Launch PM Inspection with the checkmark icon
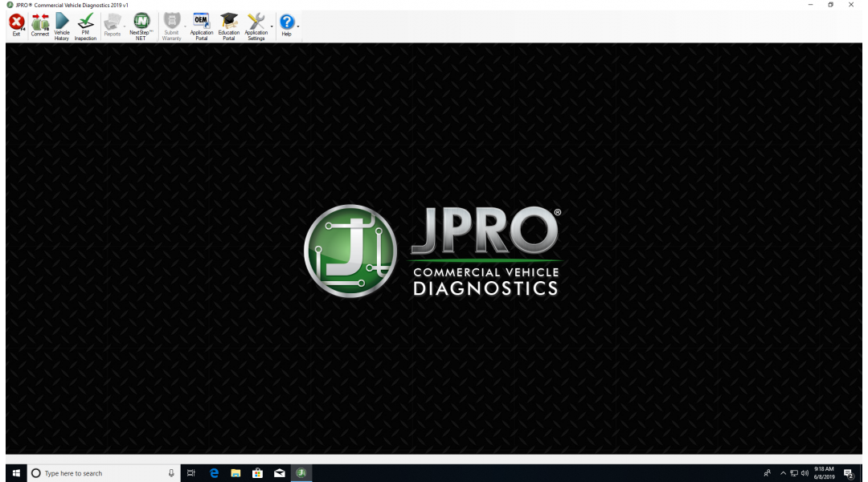The width and height of the screenshot is (868, 482). (85, 27)
